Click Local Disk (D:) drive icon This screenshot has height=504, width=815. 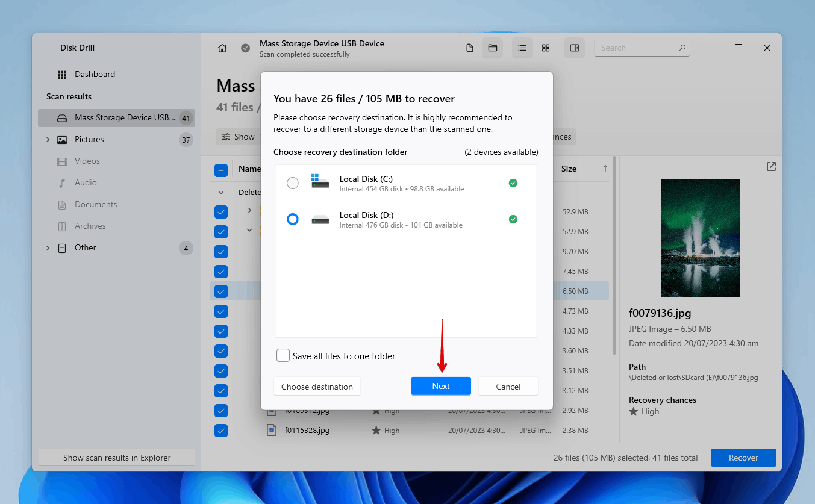point(320,220)
